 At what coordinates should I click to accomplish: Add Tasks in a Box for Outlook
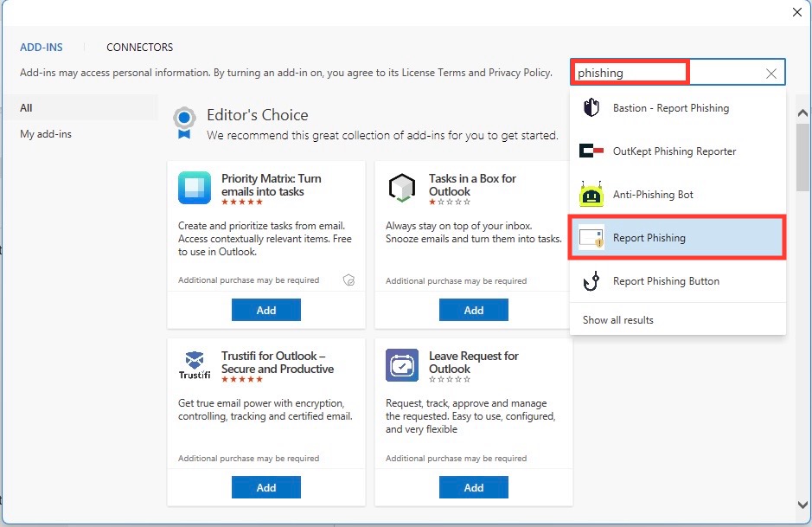[x=474, y=310]
